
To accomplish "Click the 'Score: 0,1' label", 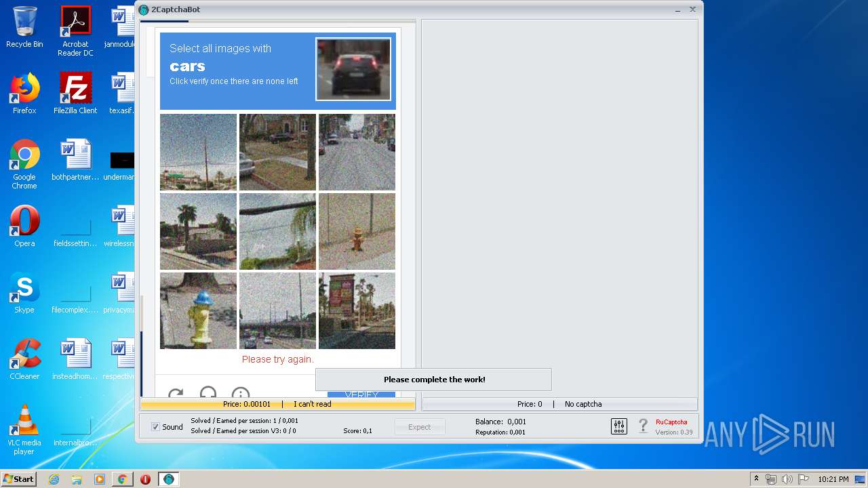I will pyautogui.click(x=357, y=431).
